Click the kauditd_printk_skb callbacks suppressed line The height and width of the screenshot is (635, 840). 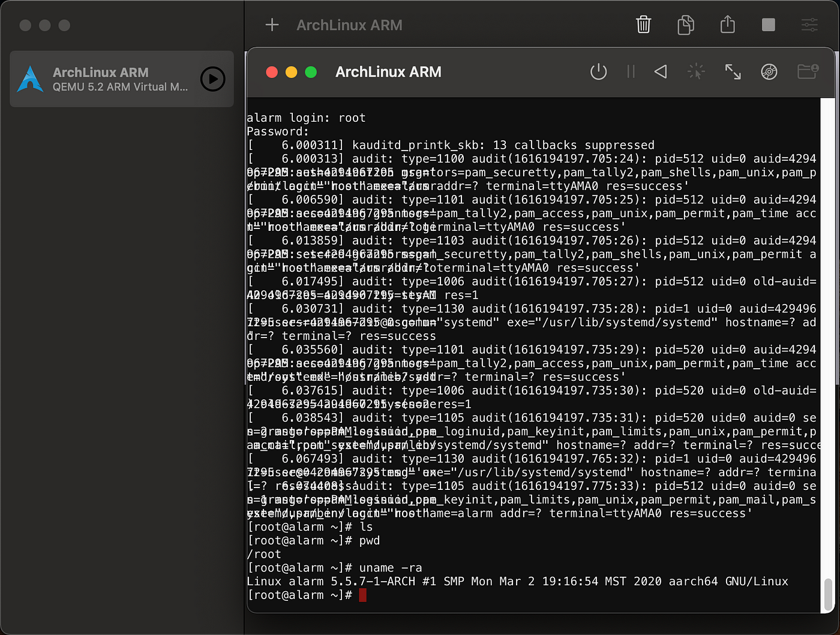451,145
